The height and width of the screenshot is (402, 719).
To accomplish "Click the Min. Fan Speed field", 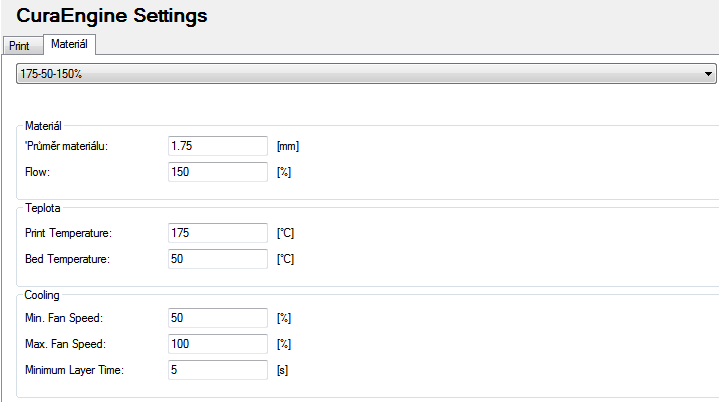I will pyautogui.click(x=219, y=318).
